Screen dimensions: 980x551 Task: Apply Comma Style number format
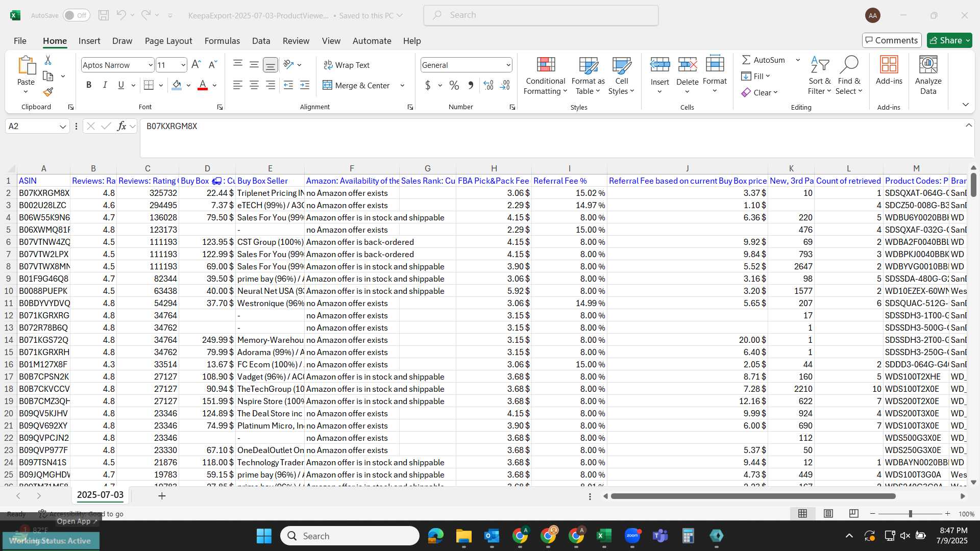pyautogui.click(x=471, y=85)
